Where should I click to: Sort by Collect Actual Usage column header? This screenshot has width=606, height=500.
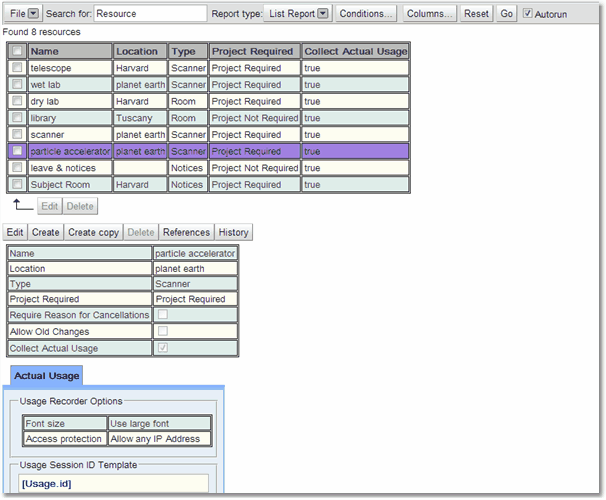click(355, 51)
